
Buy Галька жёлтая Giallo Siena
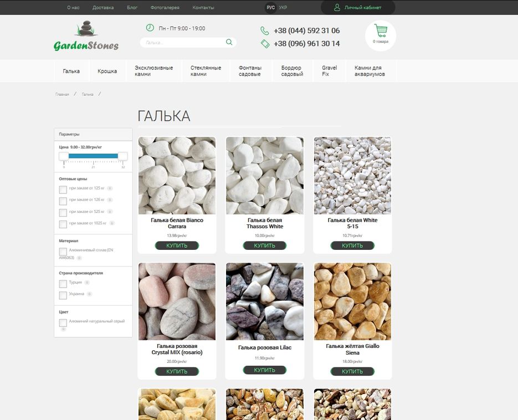click(x=352, y=371)
